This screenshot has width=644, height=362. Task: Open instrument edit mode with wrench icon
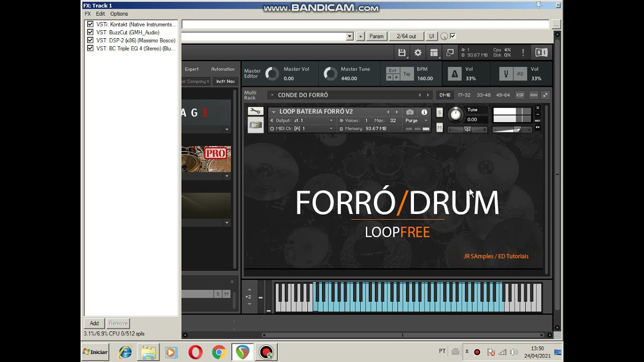click(x=256, y=111)
